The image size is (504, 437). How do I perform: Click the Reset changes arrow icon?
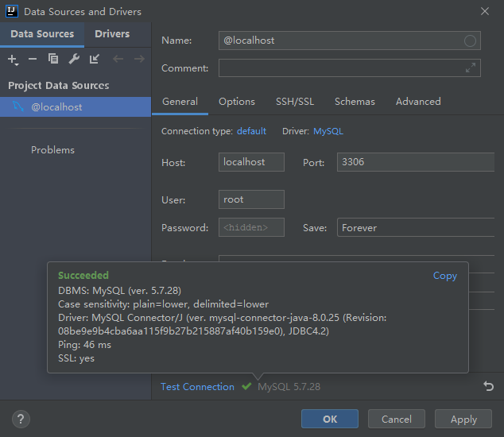pos(488,386)
